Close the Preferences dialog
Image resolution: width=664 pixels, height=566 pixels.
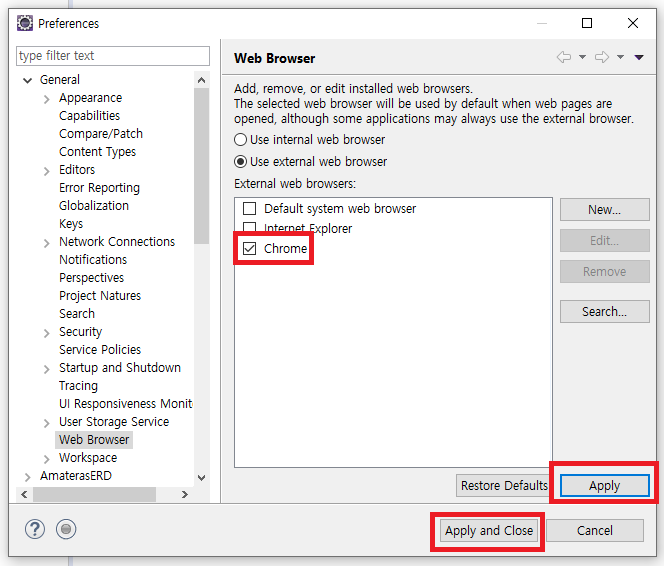point(633,23)
